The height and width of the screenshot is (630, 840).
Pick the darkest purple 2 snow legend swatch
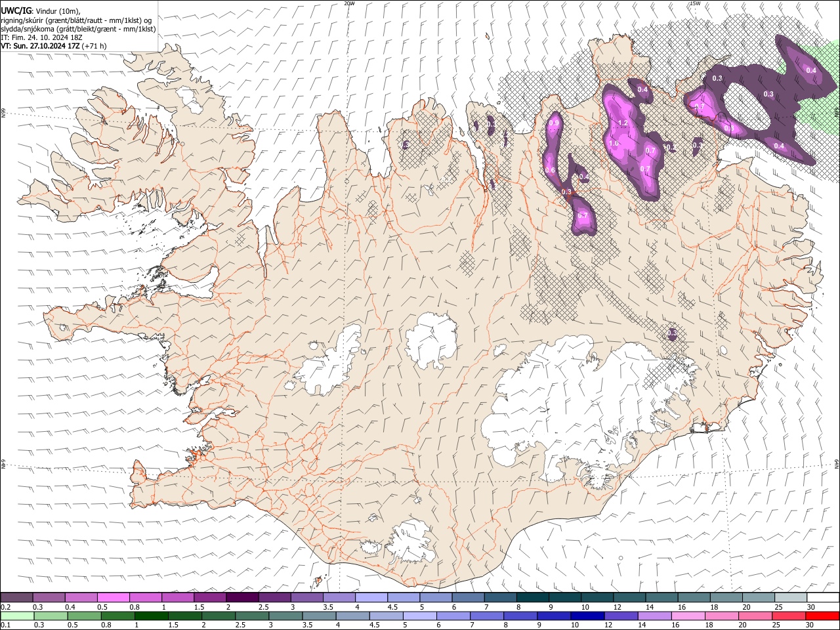[242, 597]
